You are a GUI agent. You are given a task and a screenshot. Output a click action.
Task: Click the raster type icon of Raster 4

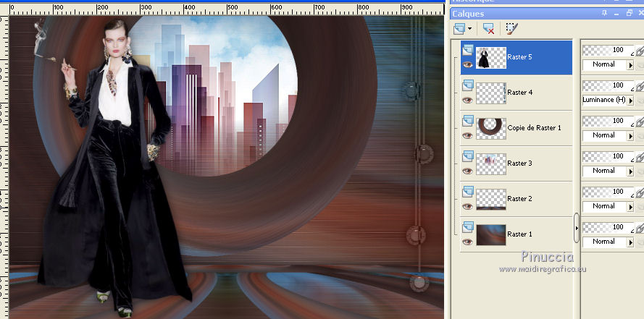click(x=468, y=85)
